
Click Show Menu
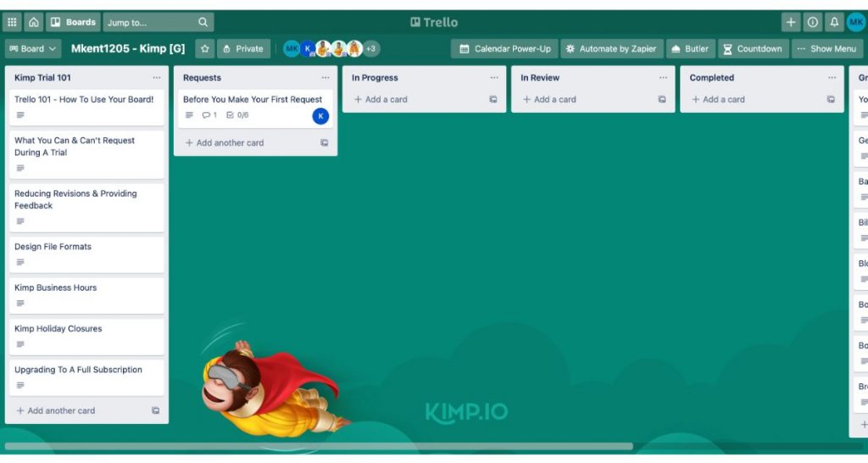(827, 48)
